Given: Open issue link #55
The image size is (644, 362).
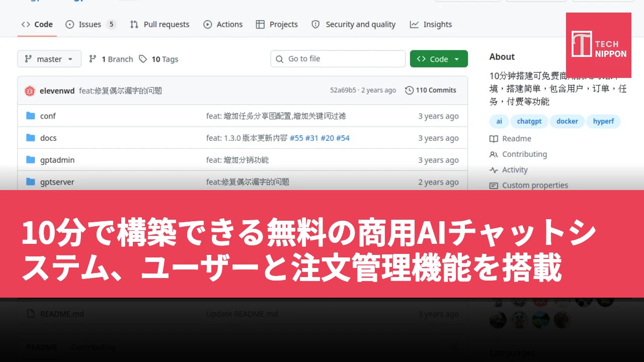Looking at the screenshot, I should click(296, 138).
